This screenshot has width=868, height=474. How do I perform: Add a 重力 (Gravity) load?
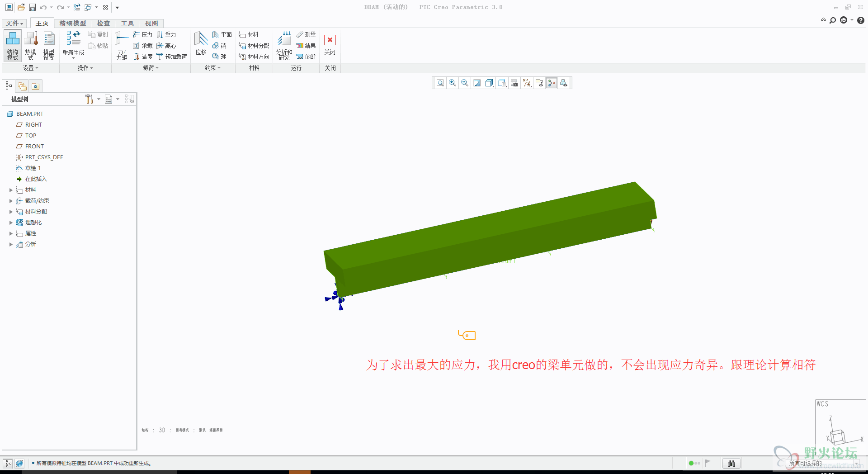click(166, 34)
